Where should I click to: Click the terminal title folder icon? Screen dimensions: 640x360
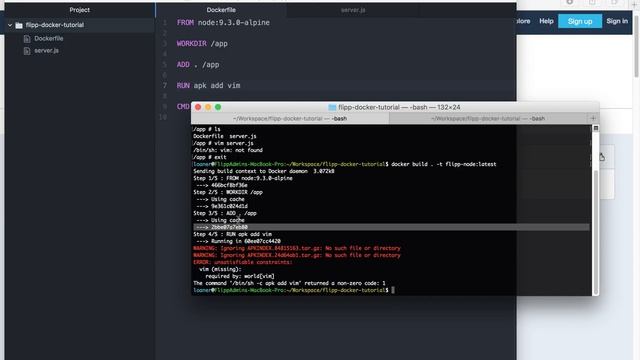pos(332,107)
